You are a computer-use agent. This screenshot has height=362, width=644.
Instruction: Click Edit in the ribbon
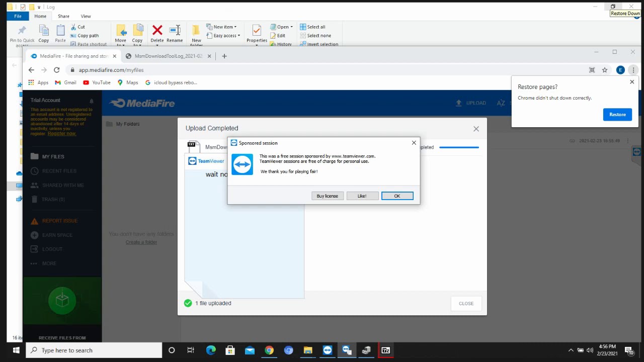click(278, 36)
